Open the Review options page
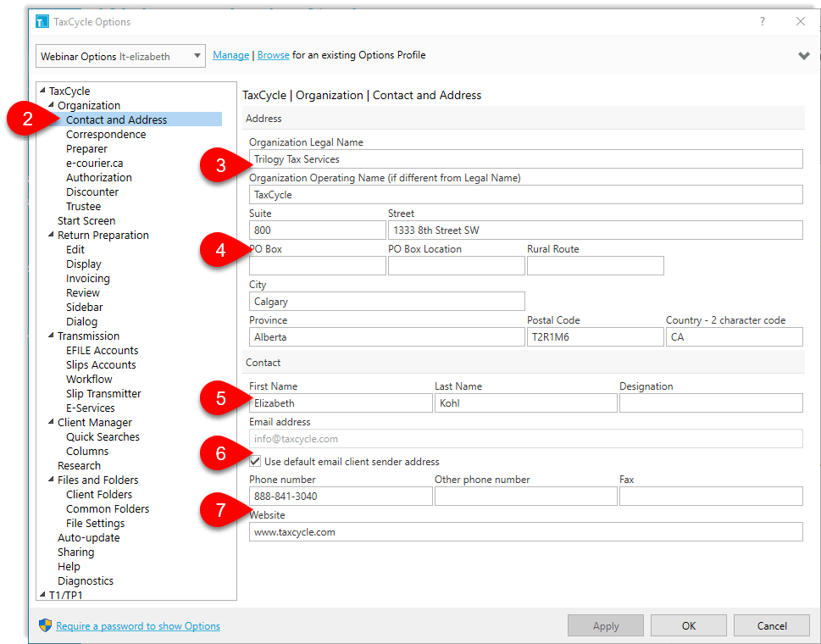821x644 pixels. (83, 292)
